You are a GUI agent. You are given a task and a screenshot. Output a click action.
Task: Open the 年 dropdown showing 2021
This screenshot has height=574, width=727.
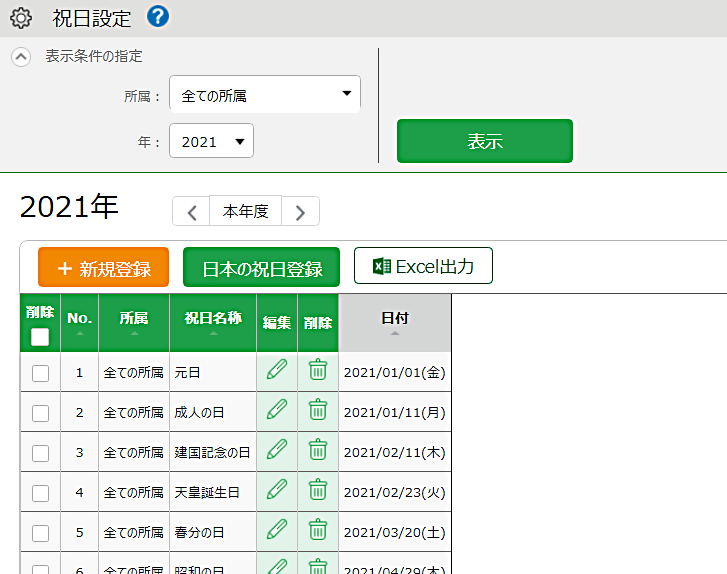pos(211,140)
